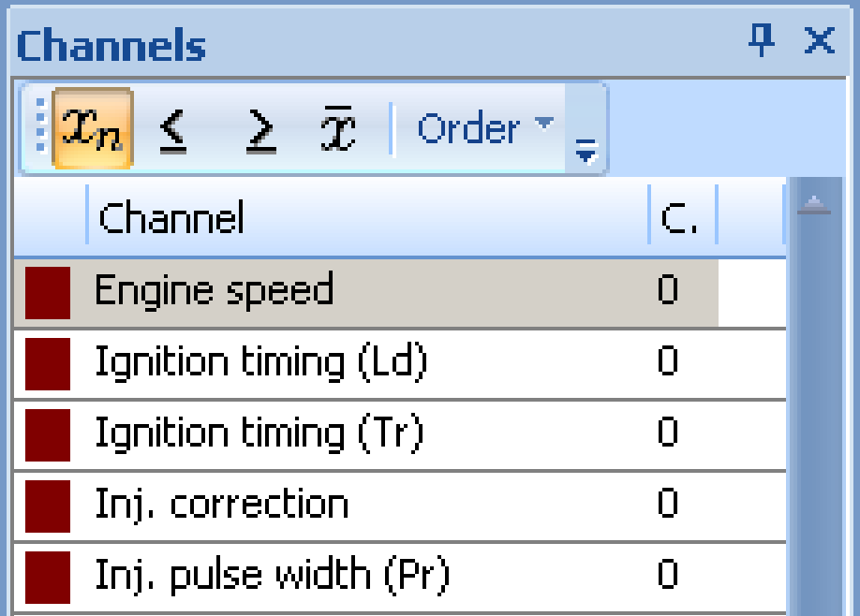Pin the Channels panel

tap(762, 39)
